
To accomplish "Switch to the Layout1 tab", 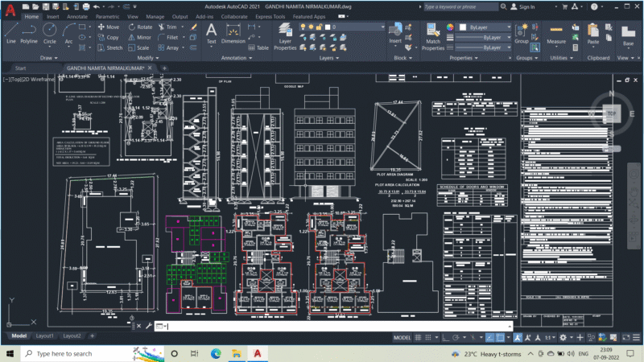I will 45,335.
